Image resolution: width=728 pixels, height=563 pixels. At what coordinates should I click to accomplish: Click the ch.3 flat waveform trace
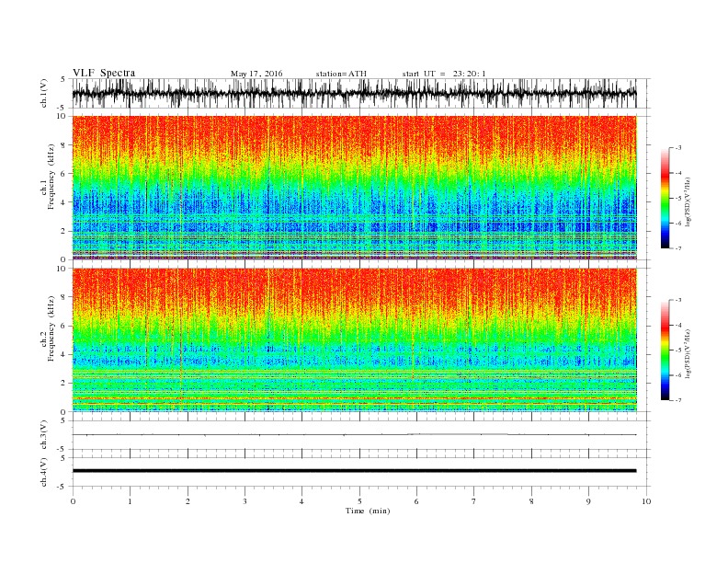pos(354,435)
